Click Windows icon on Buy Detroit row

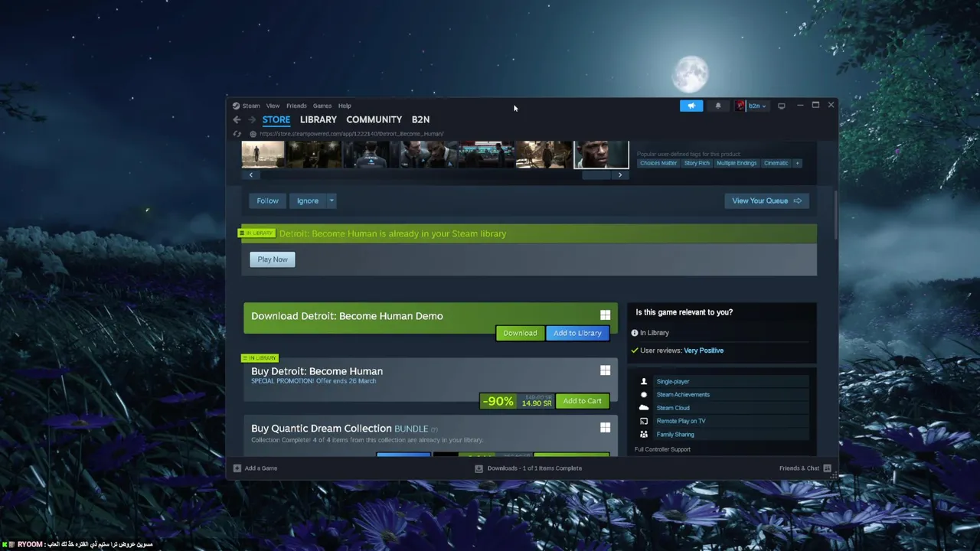(x=606, y=370)
